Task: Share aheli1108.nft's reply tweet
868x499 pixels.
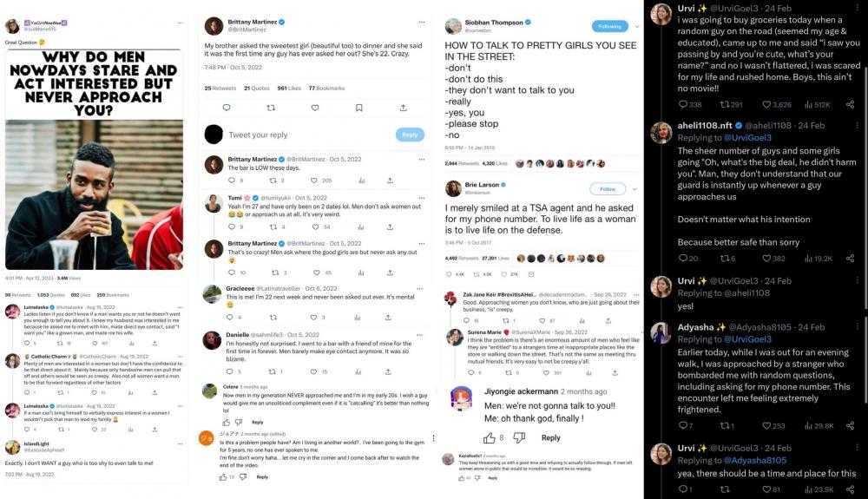Action: pyautogui.click(x=850, y=259)
